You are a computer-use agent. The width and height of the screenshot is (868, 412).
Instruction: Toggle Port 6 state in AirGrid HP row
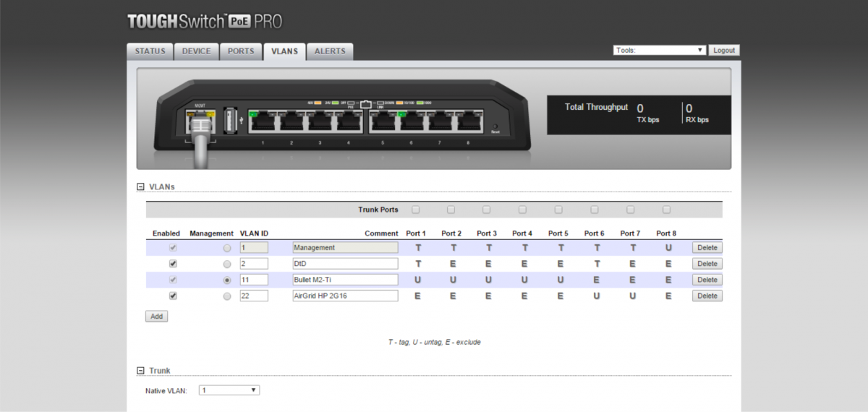coord(596,296)
